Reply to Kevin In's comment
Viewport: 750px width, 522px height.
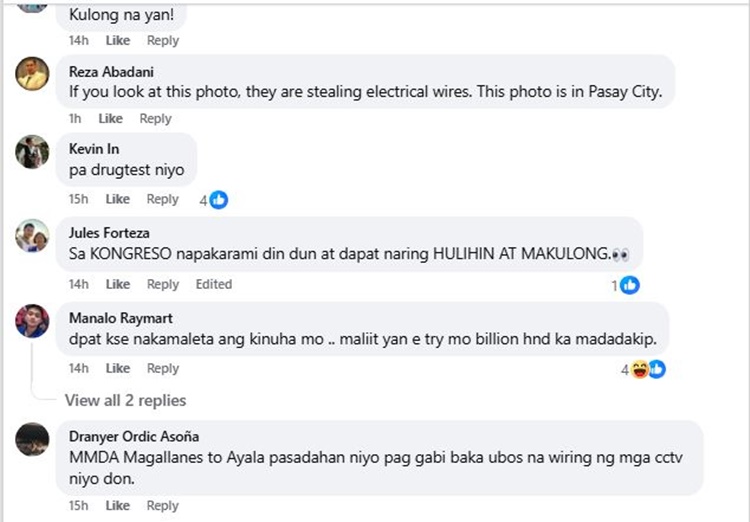[163, 199]
